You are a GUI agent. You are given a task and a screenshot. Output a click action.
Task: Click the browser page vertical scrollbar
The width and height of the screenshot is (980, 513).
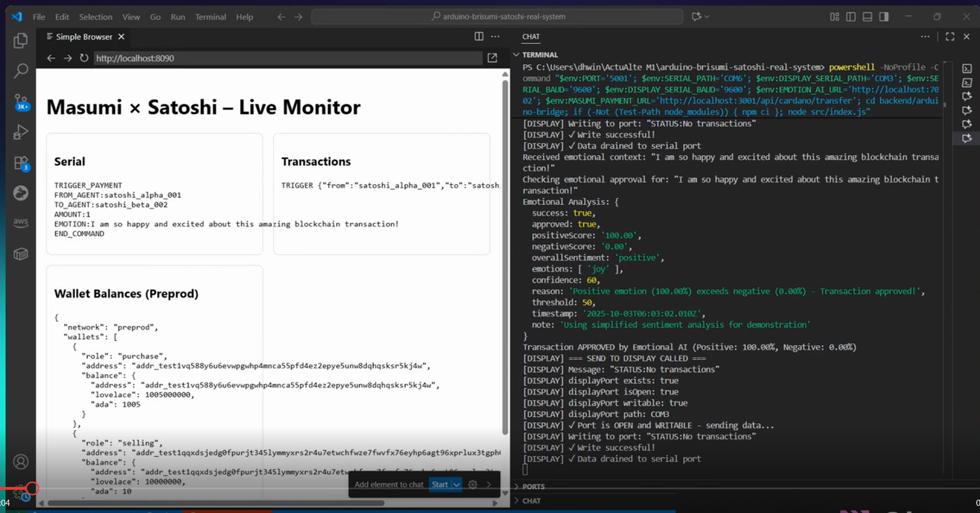click(x=505, y=257)
